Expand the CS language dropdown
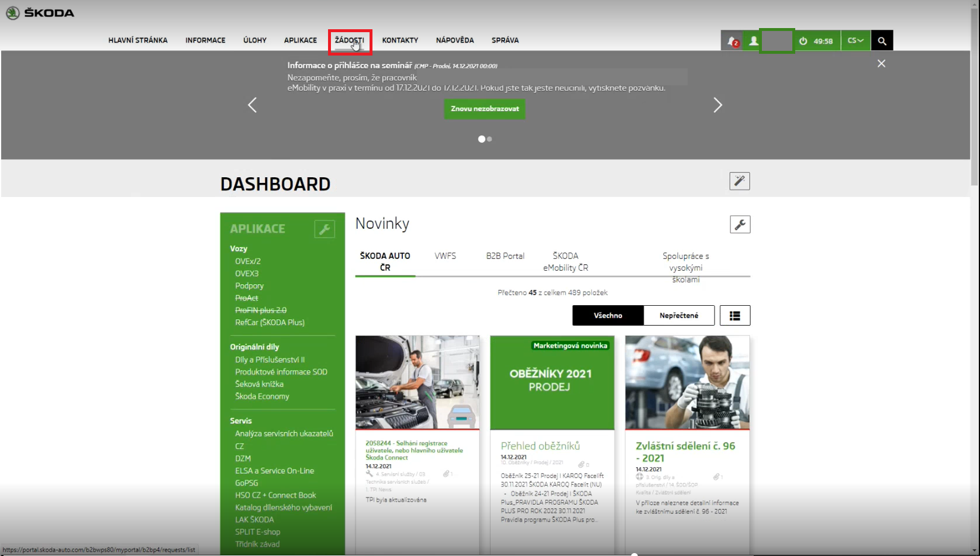This screenshot has width=980, height=556. click(x=855, y=41)
